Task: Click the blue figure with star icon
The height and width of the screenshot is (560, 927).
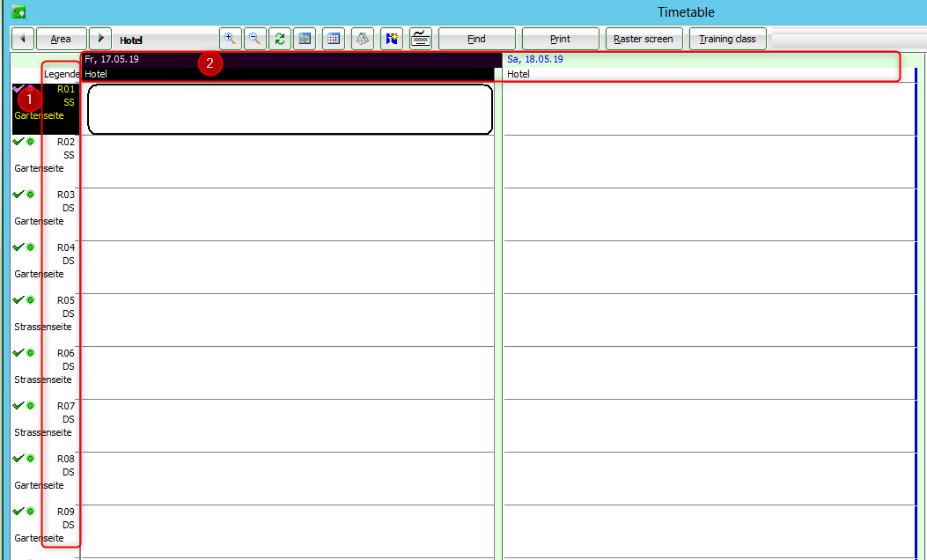Action: click(x=392, y=39)
